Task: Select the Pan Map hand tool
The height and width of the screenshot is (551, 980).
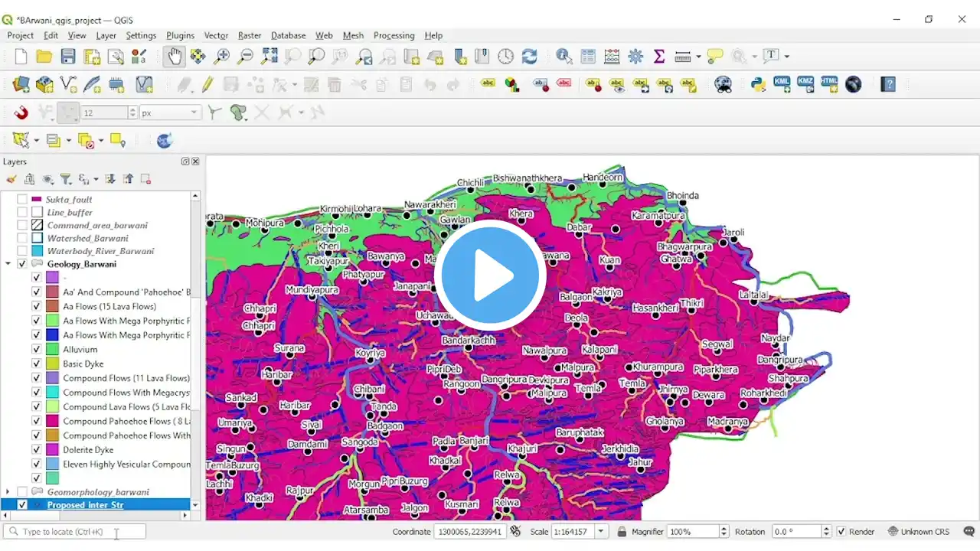Action: (175, 56)
